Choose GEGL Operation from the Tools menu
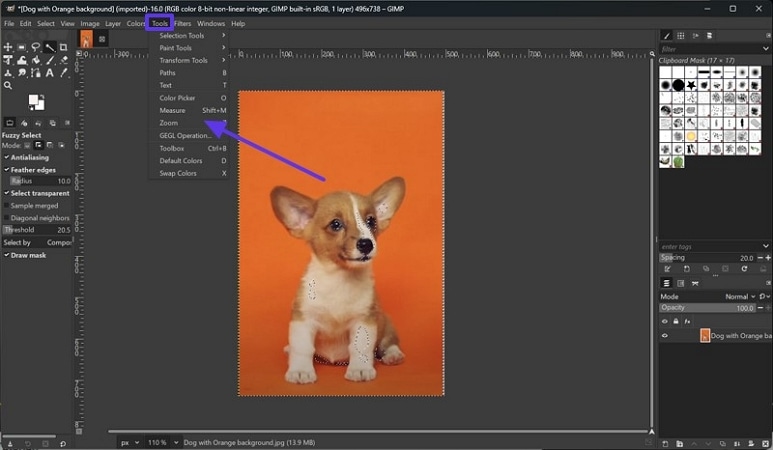 189,136
